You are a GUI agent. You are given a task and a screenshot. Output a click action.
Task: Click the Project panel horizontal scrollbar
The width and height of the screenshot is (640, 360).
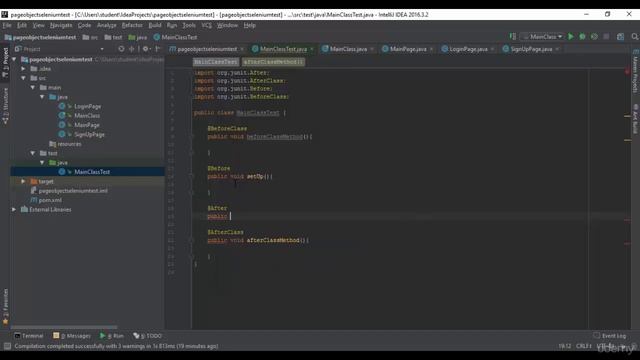pos(64,327)
